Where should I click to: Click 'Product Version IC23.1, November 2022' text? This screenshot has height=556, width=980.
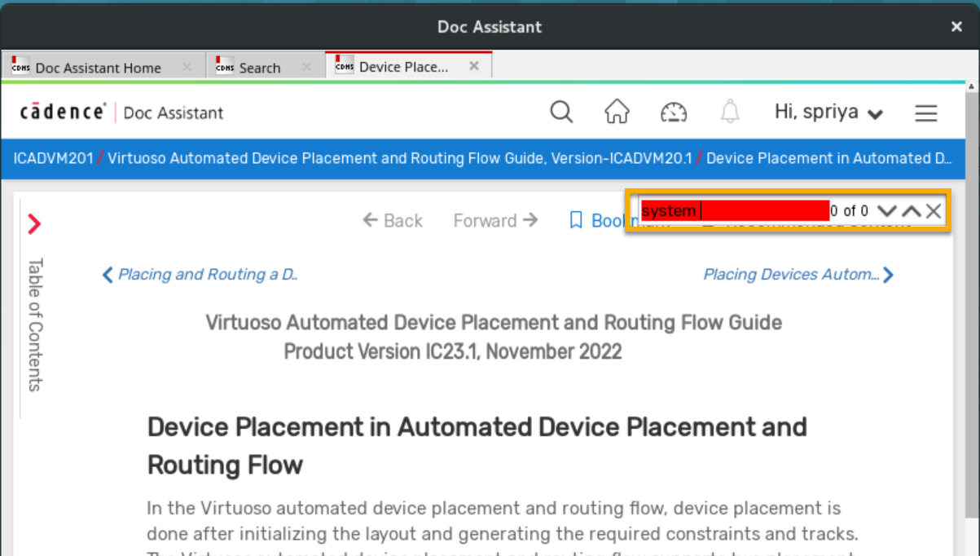[x=453, y=352]
